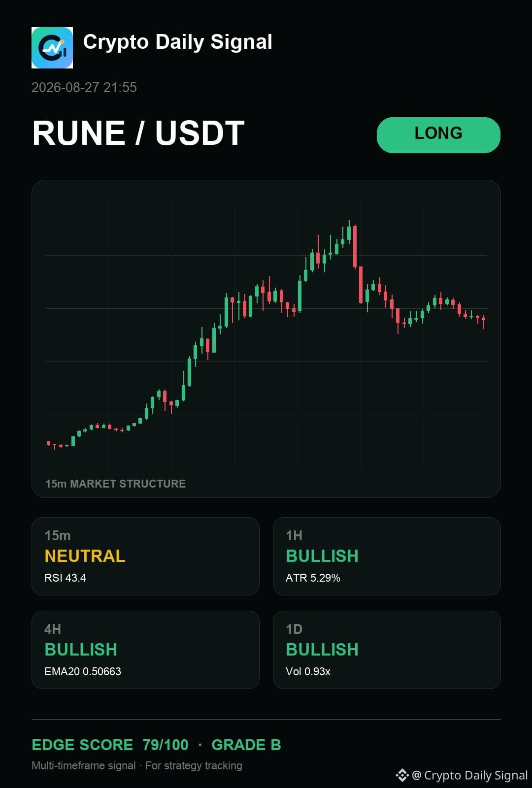The image size is (532, 788).
Task: Click the GRADE B label
Action: pos(246,745)
